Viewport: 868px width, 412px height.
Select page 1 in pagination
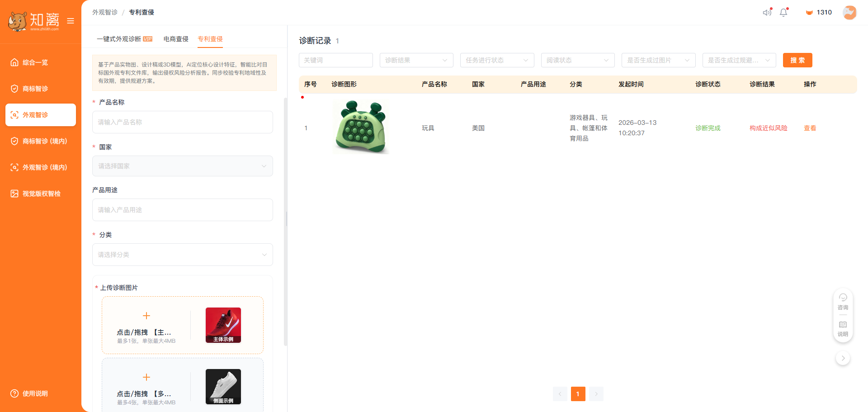(x=578, y=394)
